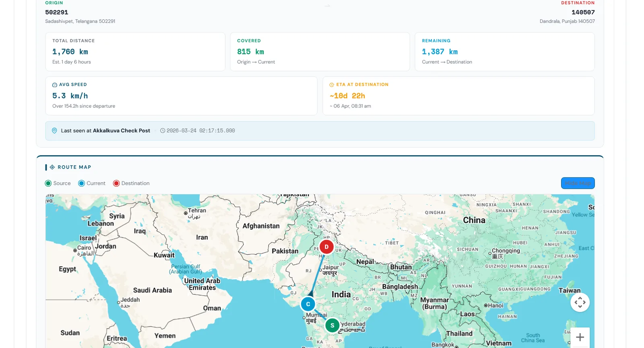Click 'Est. 1 day 6 hours' text

[x=72, y=62]
